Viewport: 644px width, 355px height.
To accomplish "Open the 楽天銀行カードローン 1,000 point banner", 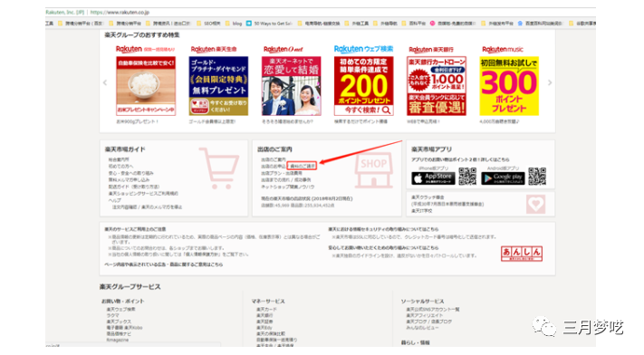I will point(437,86).
